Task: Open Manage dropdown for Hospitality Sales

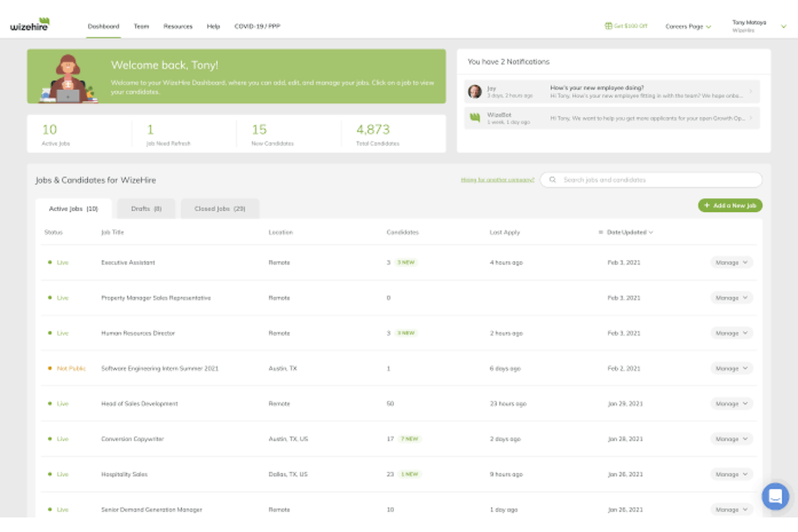Action: (732, 474)
